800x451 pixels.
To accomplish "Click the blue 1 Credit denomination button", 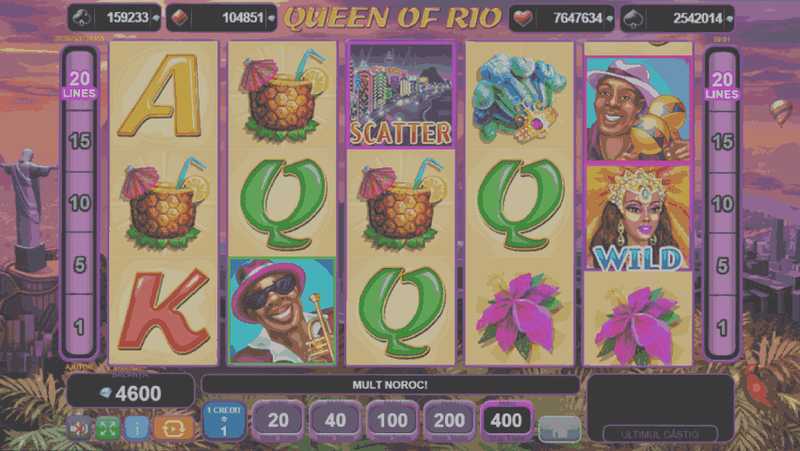I will pyautogui.click(x=224, y=421).
